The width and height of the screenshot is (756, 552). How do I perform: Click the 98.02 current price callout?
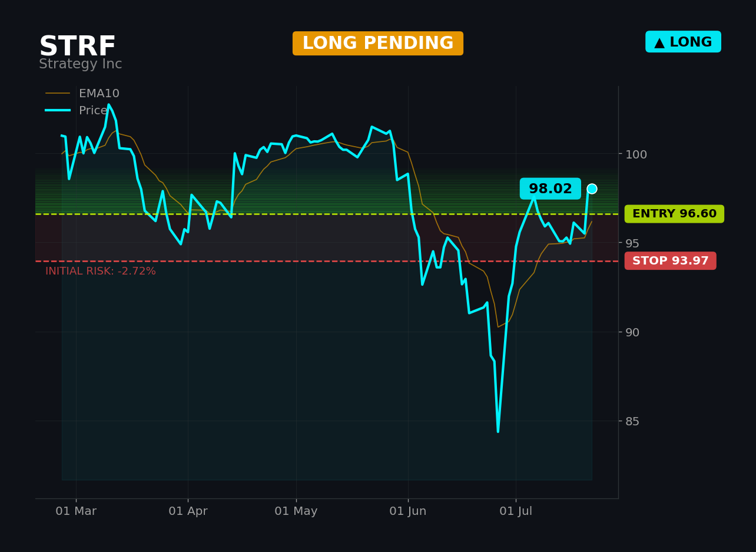click(551, 189)
